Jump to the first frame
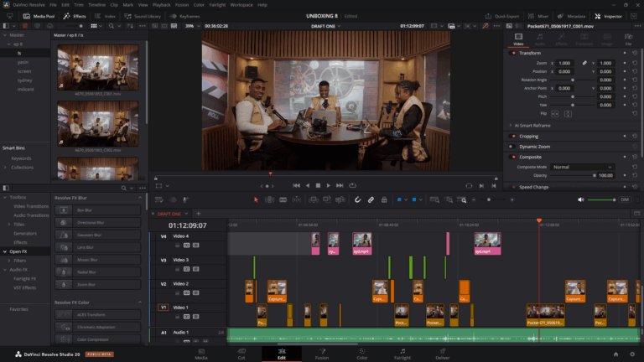The height and width of the screenshot is (362, 644). 296,185
